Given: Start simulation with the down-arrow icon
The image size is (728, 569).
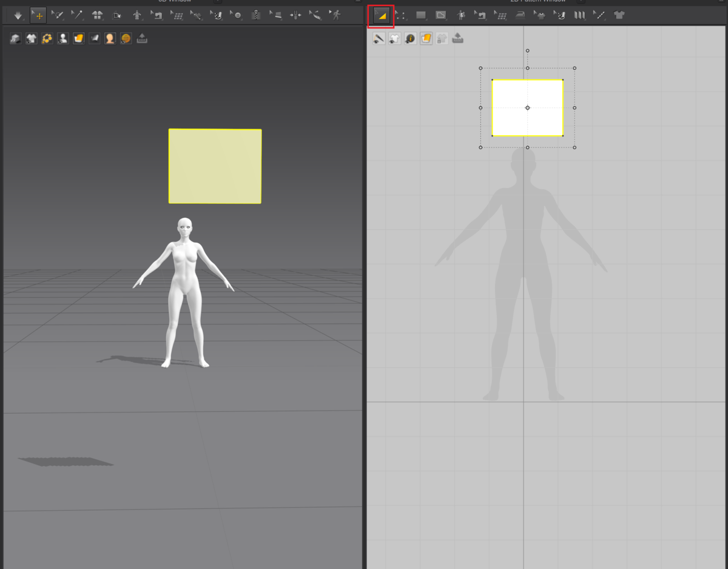Looking at the screenshot, I should [18, 15].
